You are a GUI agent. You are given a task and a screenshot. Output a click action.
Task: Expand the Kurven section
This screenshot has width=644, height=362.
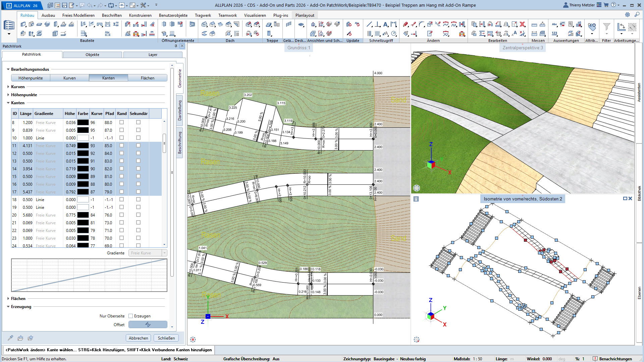[x=8, y=86]
